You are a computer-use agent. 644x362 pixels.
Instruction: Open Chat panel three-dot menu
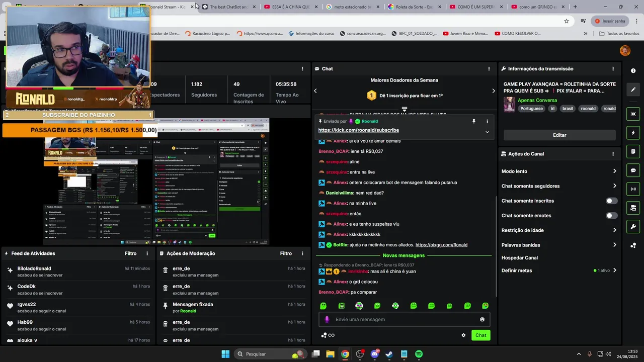point(489,69)
